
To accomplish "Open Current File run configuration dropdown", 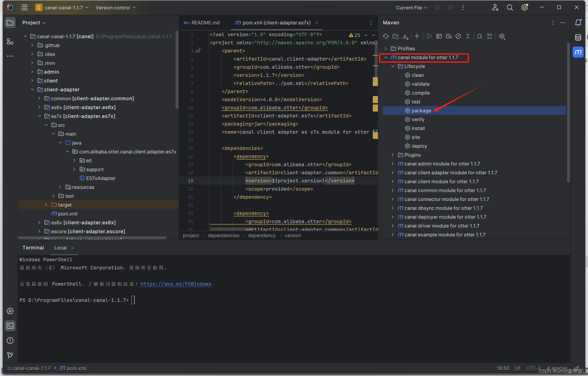I will (x=411, y=8).
